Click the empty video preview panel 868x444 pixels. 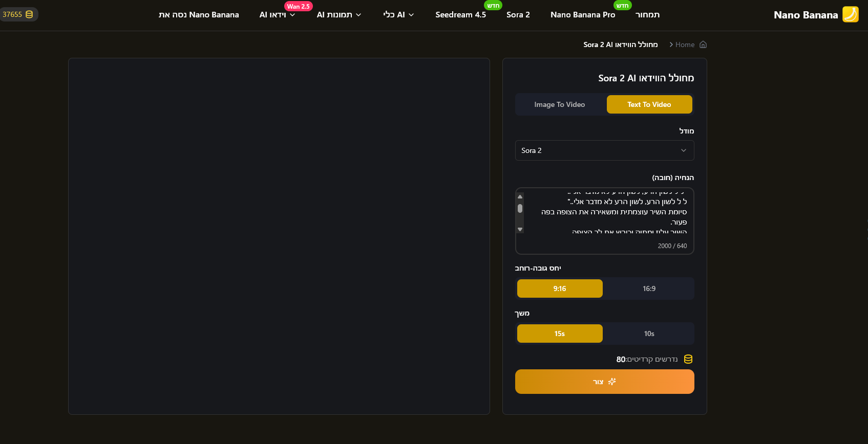[279, 236]
